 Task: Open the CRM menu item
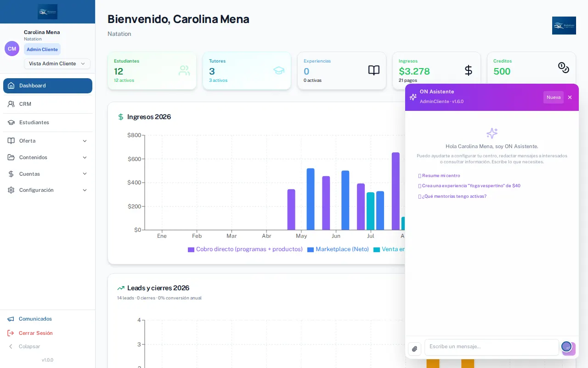[48, 104]
